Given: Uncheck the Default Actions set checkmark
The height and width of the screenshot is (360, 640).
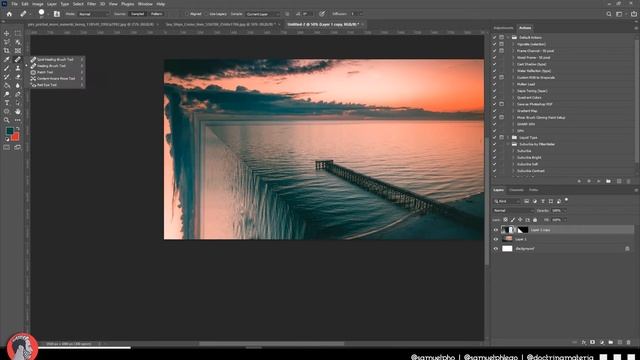Looking at the screenshot, I should [495, 38].
